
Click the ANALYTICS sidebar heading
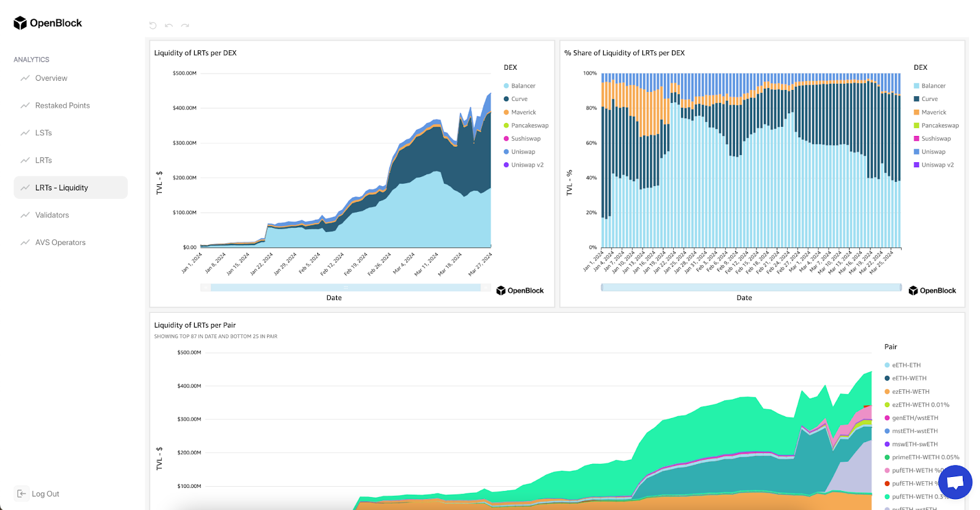31,59
